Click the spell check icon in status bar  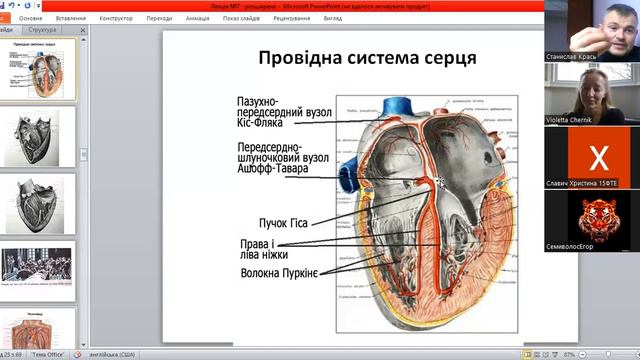[x=78, y=355]
